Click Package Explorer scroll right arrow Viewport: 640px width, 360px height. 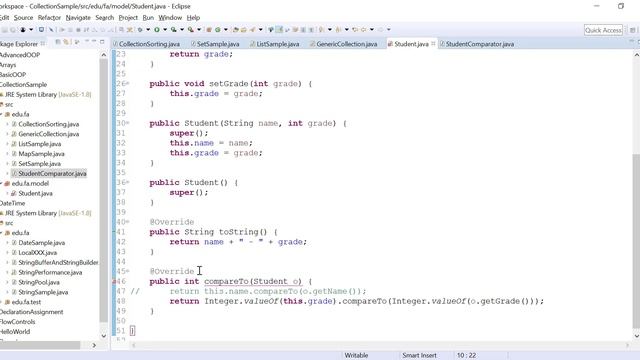tap(94, 345)
